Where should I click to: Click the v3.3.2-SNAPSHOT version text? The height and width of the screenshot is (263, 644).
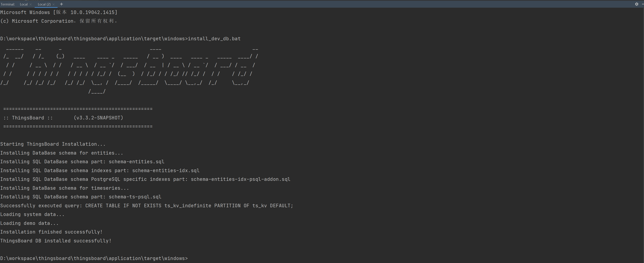point(98,118)
